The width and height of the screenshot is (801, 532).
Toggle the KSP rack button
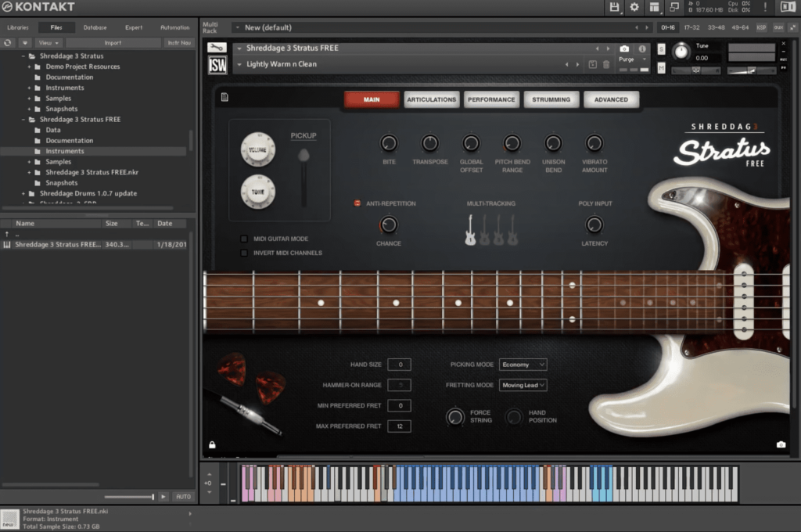point(761,27)
